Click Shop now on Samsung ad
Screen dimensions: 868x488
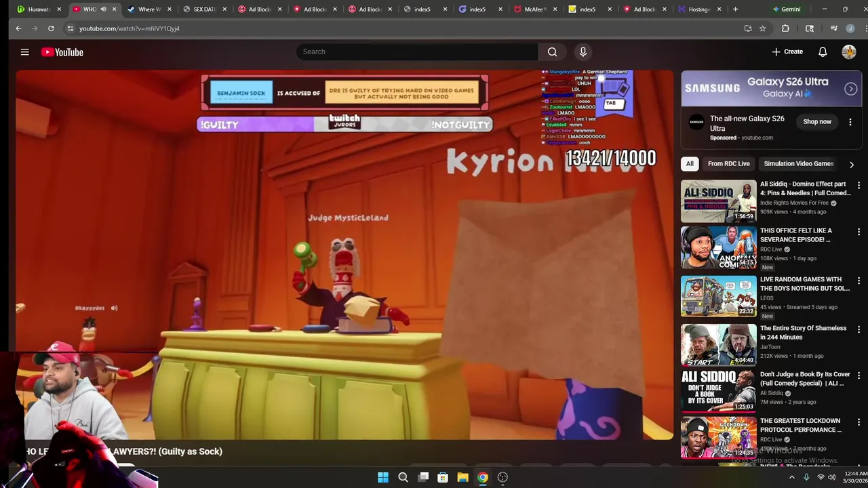pyautogui.click(x=816, y=122)
